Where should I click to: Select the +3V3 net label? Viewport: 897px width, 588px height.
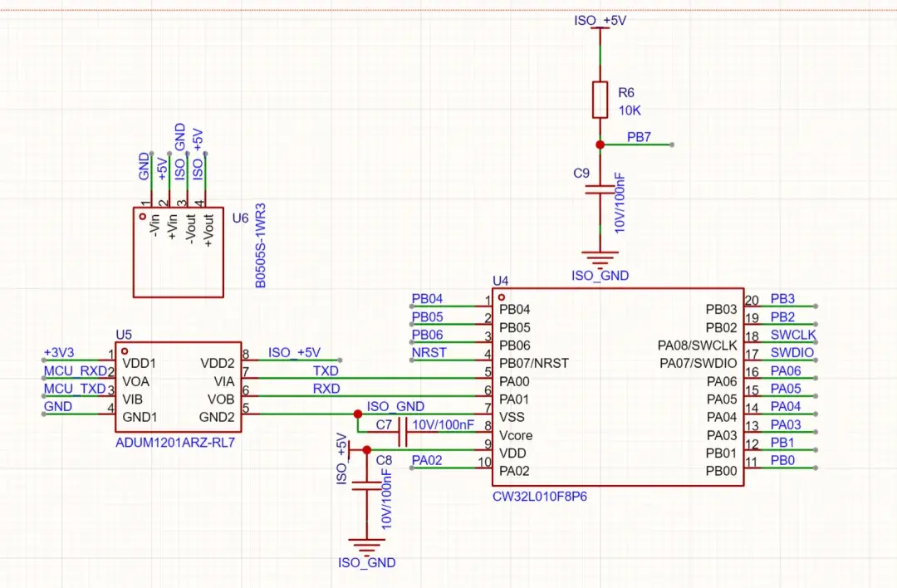[59, 352]
